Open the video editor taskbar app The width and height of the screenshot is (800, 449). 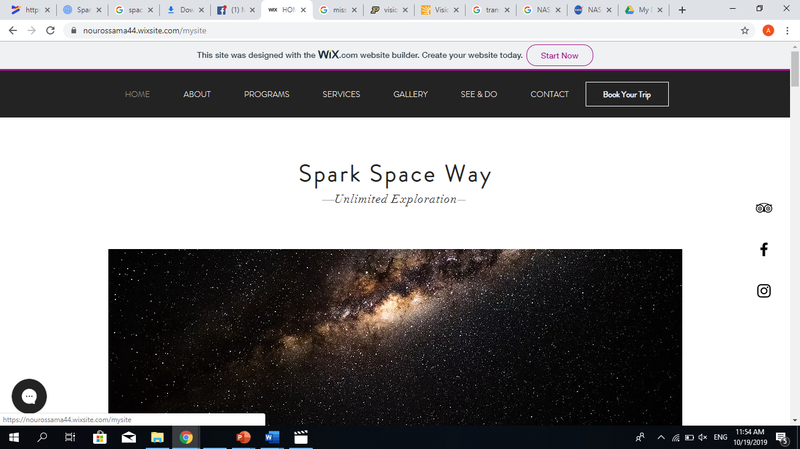tap(301, 437)
